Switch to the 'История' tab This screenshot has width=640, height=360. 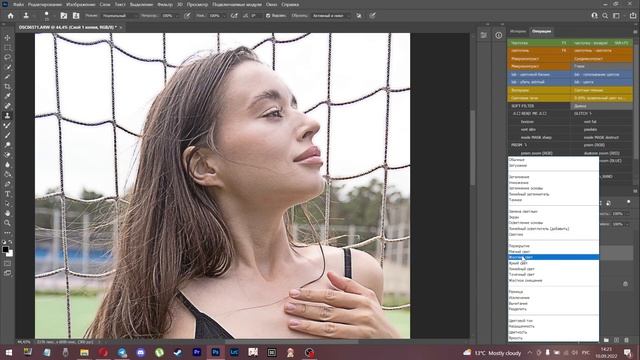(518, 31)
